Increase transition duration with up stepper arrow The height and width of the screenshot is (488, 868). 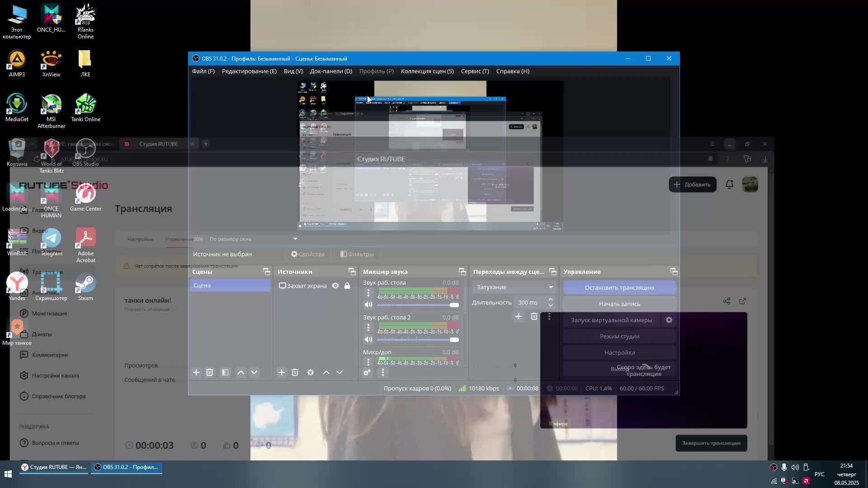[x=550, y=299]
